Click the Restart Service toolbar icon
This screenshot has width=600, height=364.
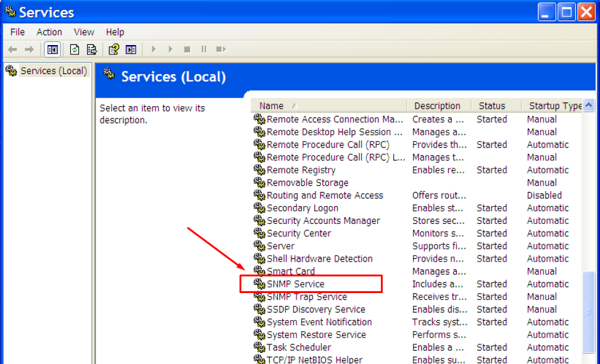click(220, 49)
